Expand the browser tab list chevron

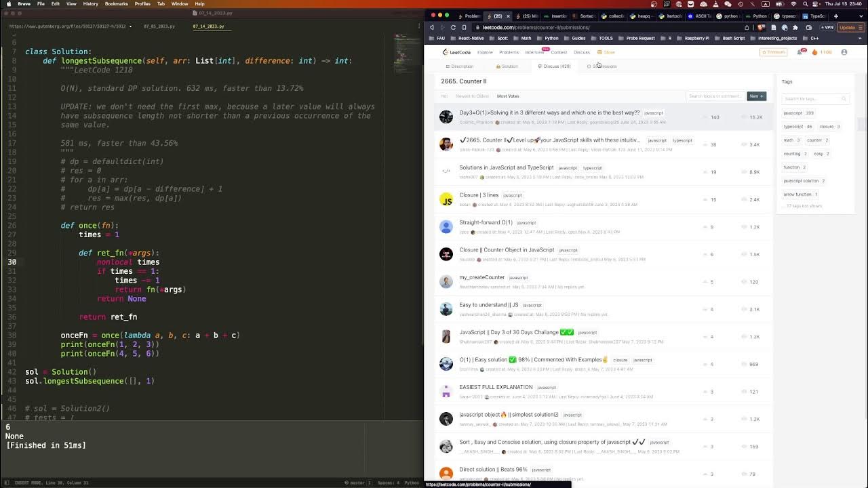click(x=860, y=16)
